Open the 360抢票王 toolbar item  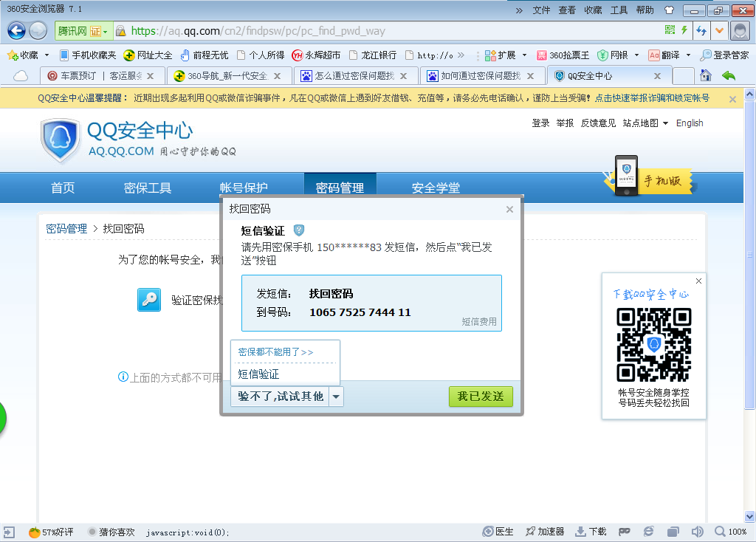pyautogui.click(x=563, y=55)
